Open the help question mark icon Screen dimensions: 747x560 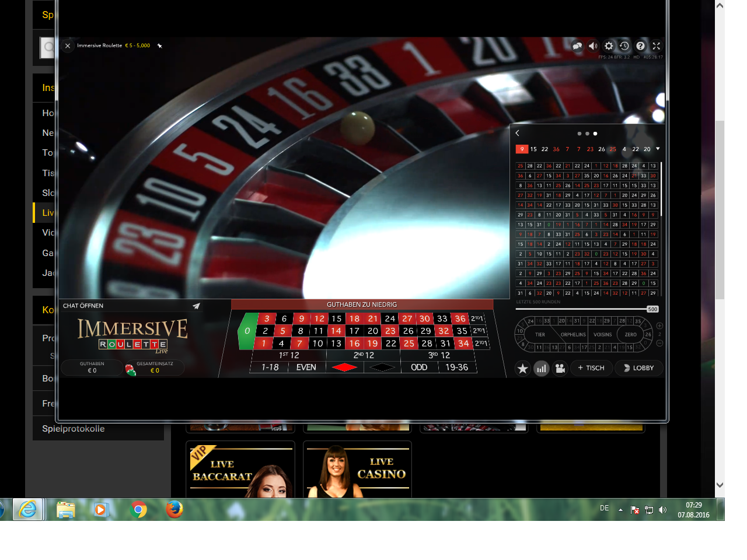(640, 46)
